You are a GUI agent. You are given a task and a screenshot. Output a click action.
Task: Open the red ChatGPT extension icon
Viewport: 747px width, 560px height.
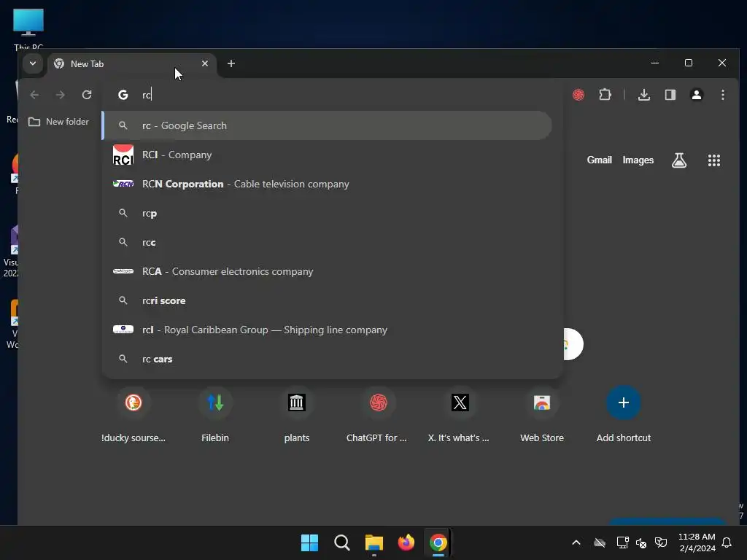[578, 95]
